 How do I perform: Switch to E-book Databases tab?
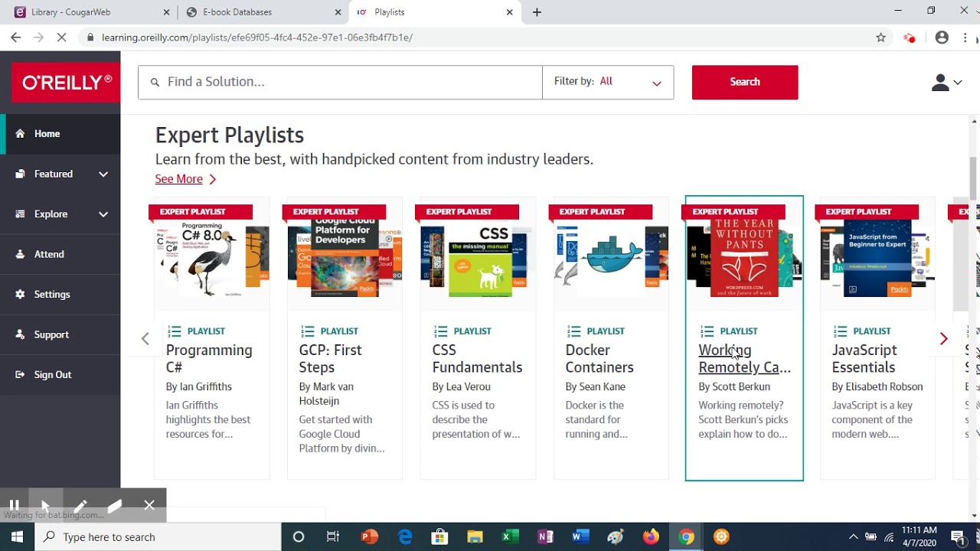point(263,12)
